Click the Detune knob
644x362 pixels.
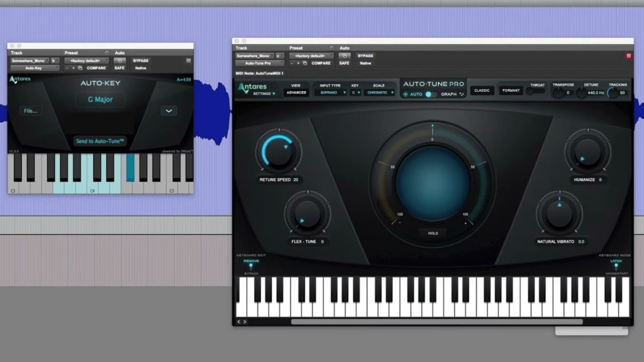tap(582, 93)
